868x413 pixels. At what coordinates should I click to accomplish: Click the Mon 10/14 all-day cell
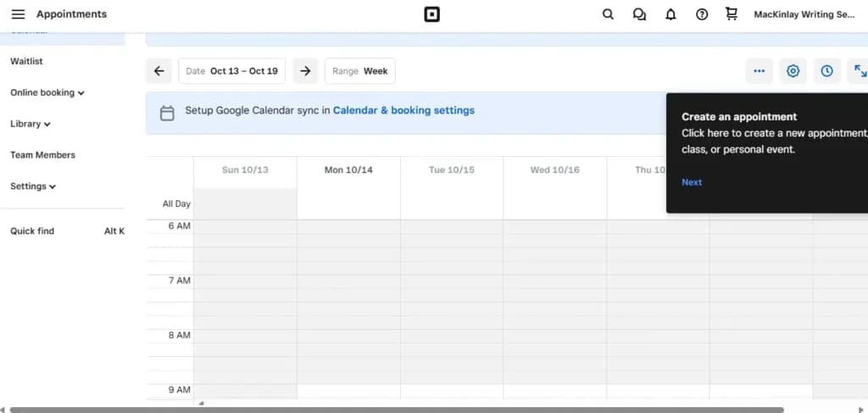pyautogui.click(x=348, y=204)
